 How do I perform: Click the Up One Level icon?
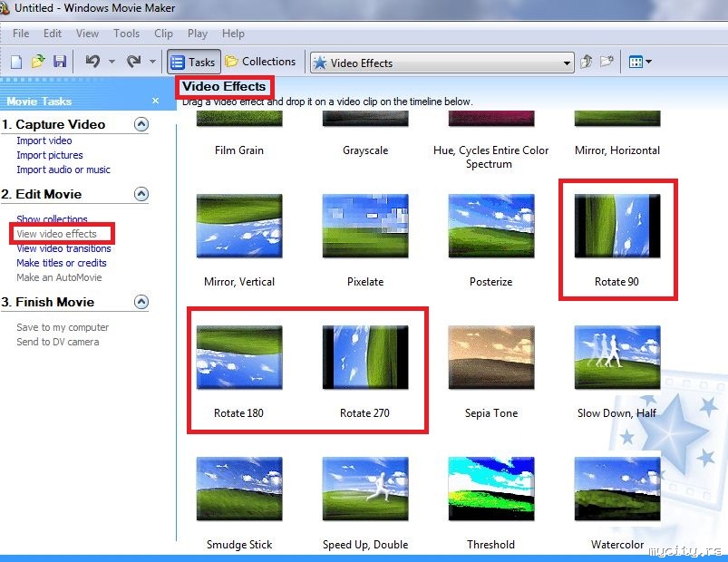point(586,62)
